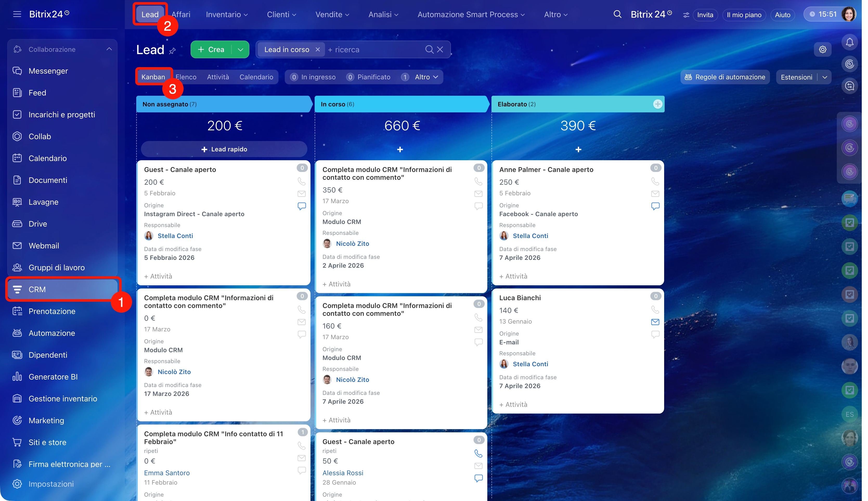The width and height of the screenshot is (868, 501).
Task: Click Regole di automazione button
Action: pos(725,77)
